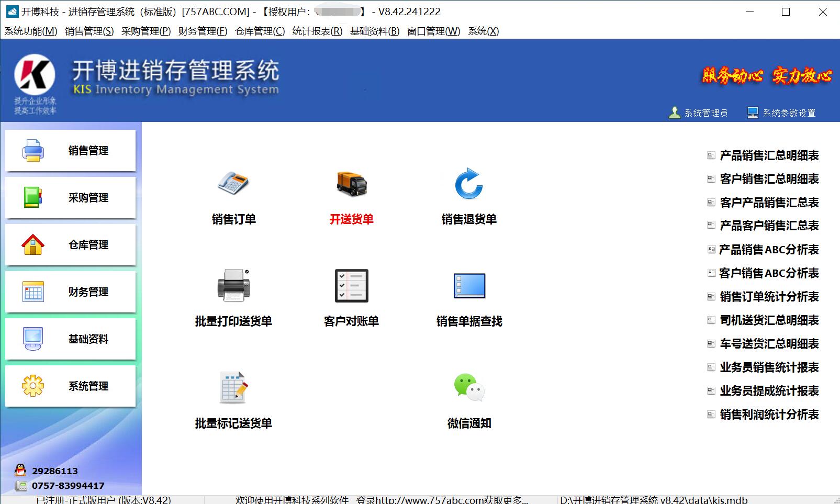
Task: Click the telephone icon beside 0757-83994417
Action: pyautogui.click(x=20, y=486)
